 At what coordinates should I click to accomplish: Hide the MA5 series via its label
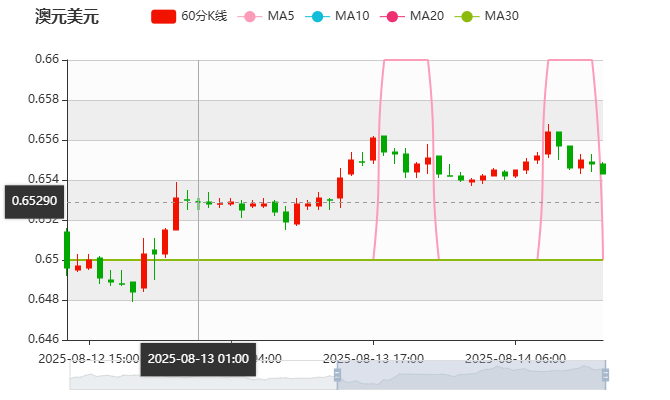(281, 17)
